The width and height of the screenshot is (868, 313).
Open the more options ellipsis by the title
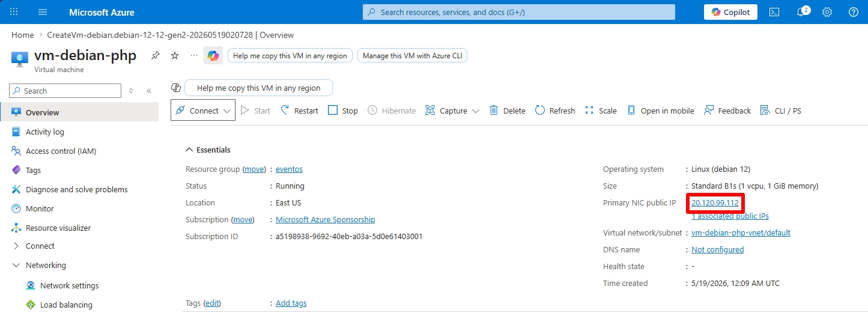pyautogui.click(x=193, y=55)
